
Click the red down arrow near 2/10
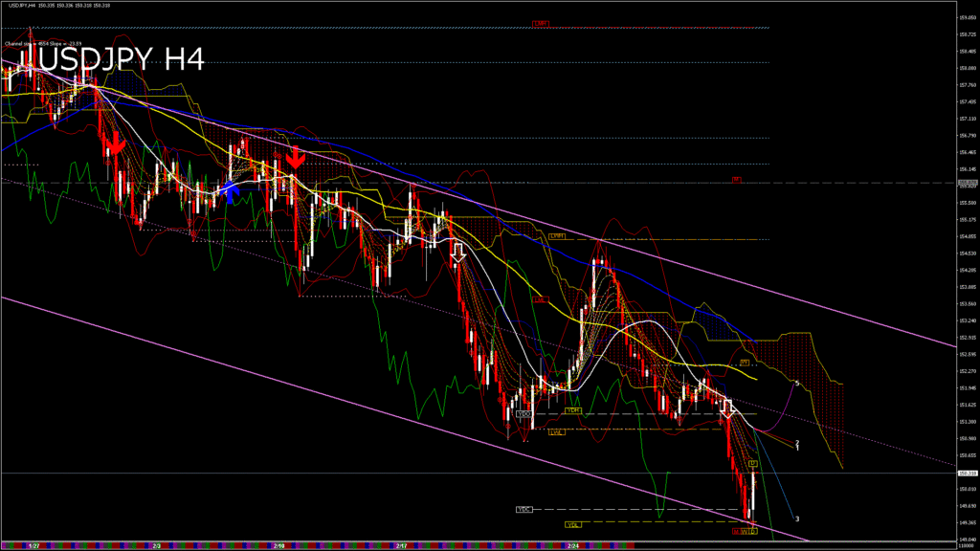point(295,158)
